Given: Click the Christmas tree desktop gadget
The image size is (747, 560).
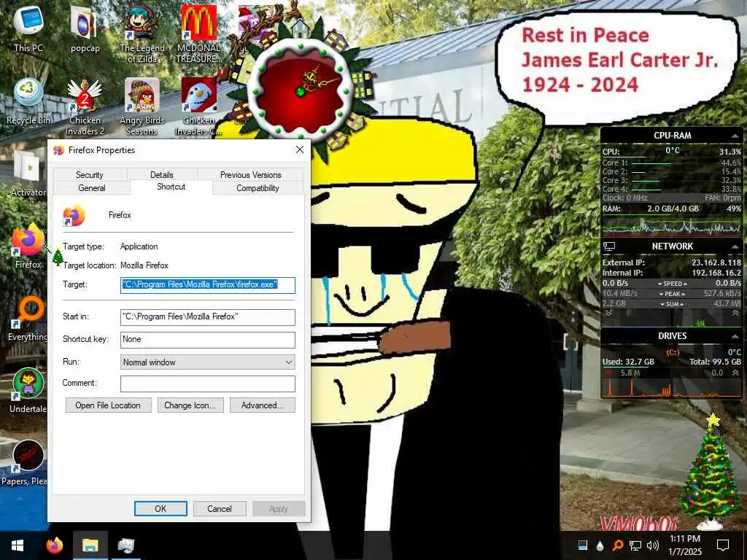Looking at the screenshot, I should click(x=711, y=472).
